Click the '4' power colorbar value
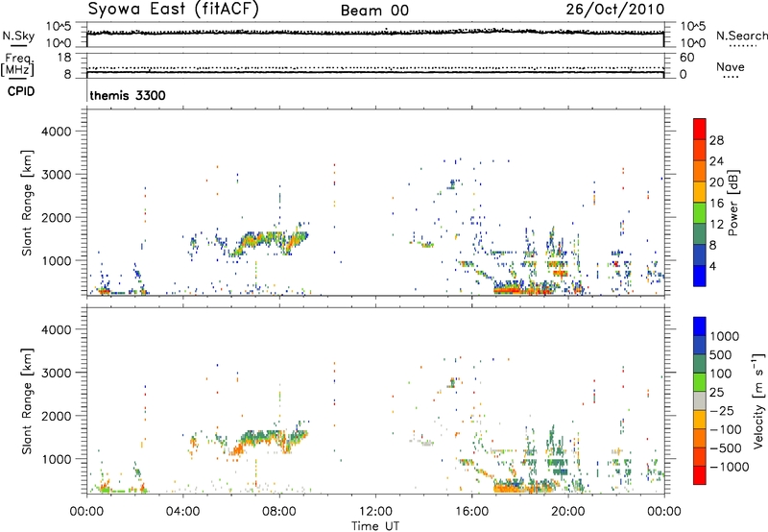Screen dimensions: 768x532 (x=712, y=267)
